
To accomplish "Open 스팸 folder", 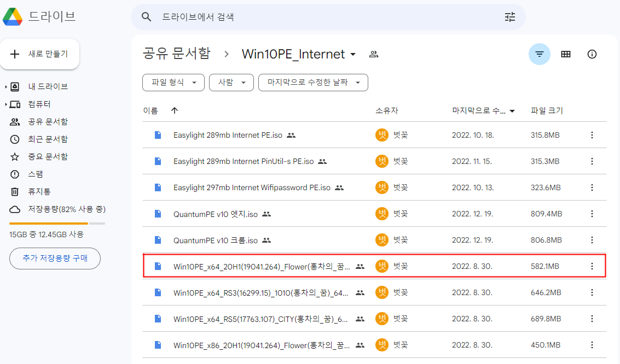I will pos(35,174).
